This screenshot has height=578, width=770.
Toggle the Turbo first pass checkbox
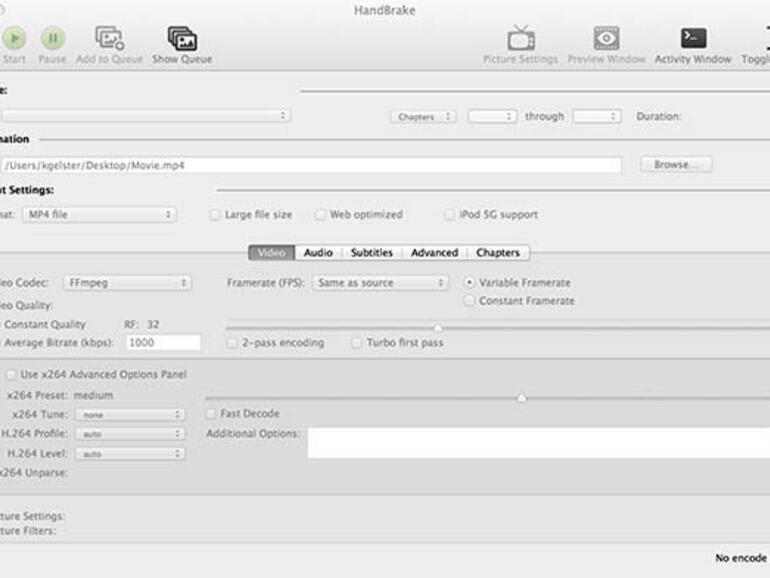point(357,343)
